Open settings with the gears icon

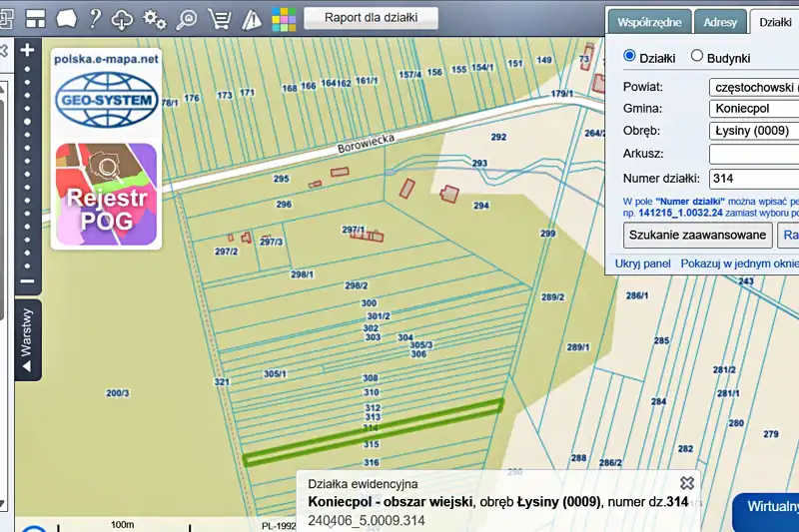tap(155, 18)
